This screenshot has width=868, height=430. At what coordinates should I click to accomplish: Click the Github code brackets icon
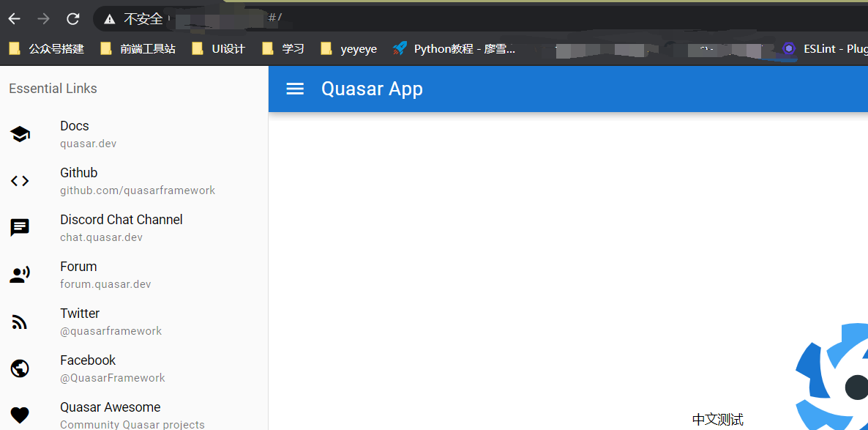click(20, 181)
